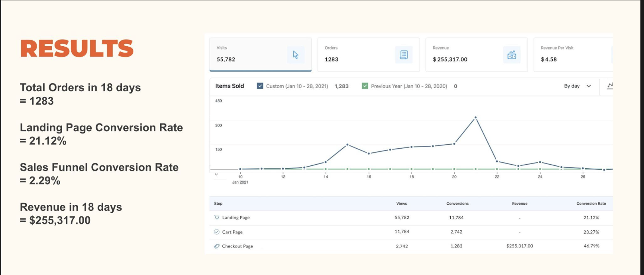Click the $255,317.00 cell in Checkout row

pos(520,246)
